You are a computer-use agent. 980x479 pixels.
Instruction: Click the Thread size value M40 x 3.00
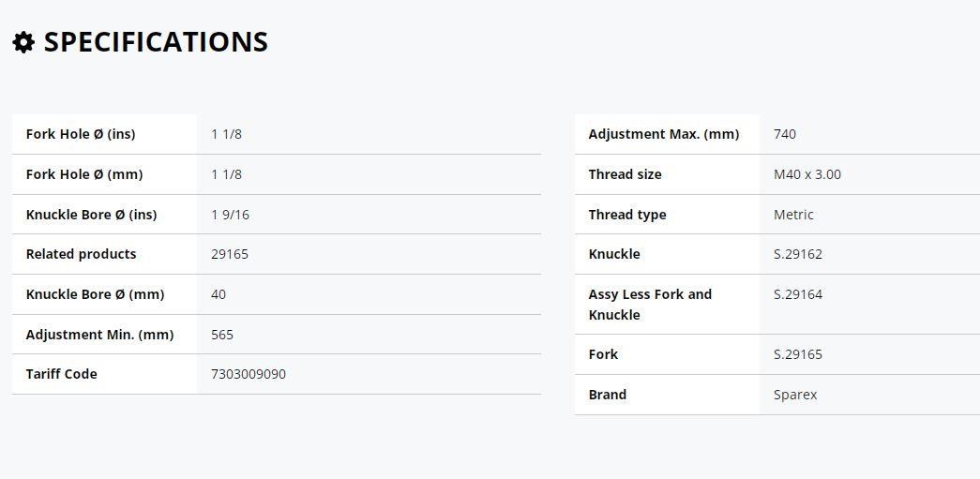click(807, 174)
